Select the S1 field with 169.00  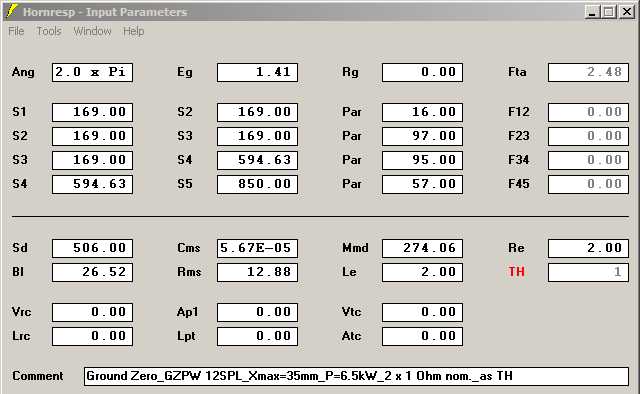[92, 112]
